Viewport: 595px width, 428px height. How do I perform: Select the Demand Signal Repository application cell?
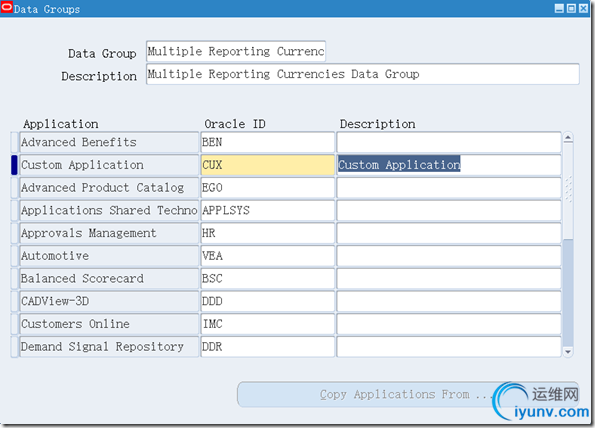109,347
